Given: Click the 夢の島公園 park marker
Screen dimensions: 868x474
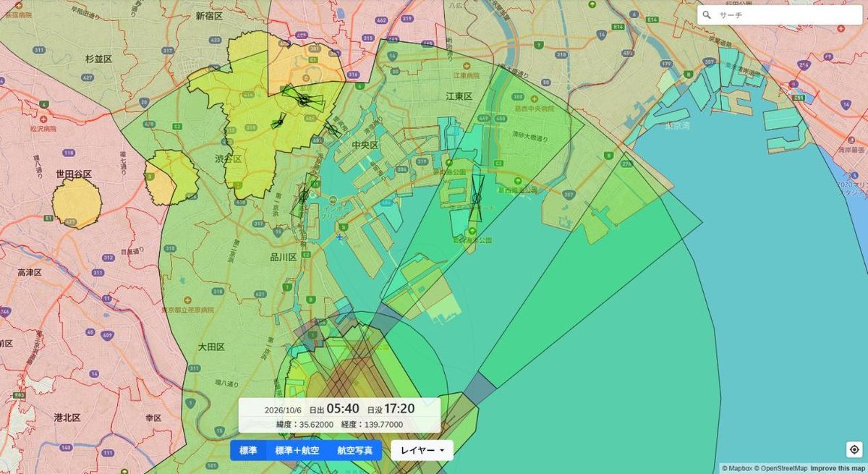Looking at the screenshot, I should coord(448,164).
